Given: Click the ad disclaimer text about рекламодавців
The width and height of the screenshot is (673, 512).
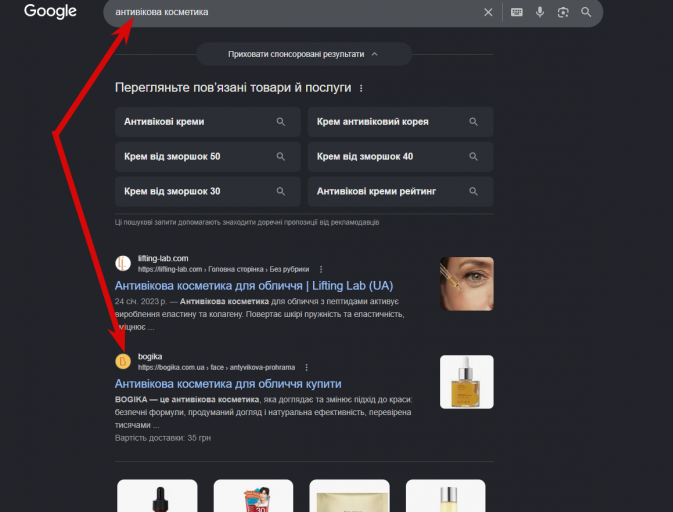Looking at the screenshot, I should (x=247, y=222).
